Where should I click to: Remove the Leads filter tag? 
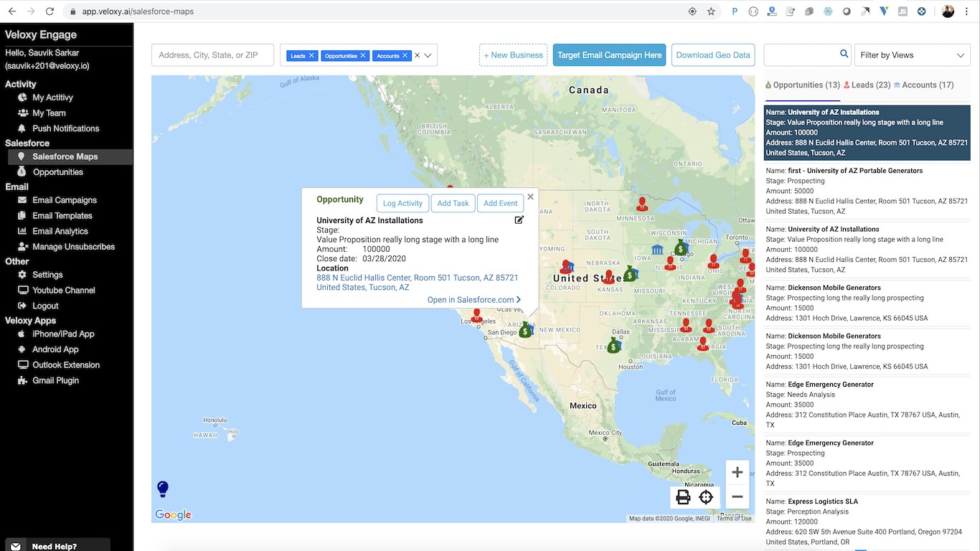click(x=311, y=55)
